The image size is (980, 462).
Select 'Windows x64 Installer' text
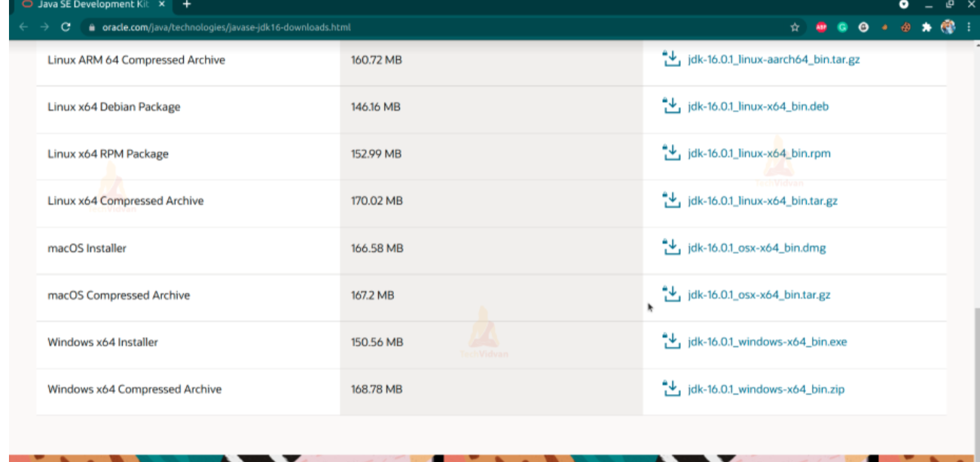click(102, 342)
